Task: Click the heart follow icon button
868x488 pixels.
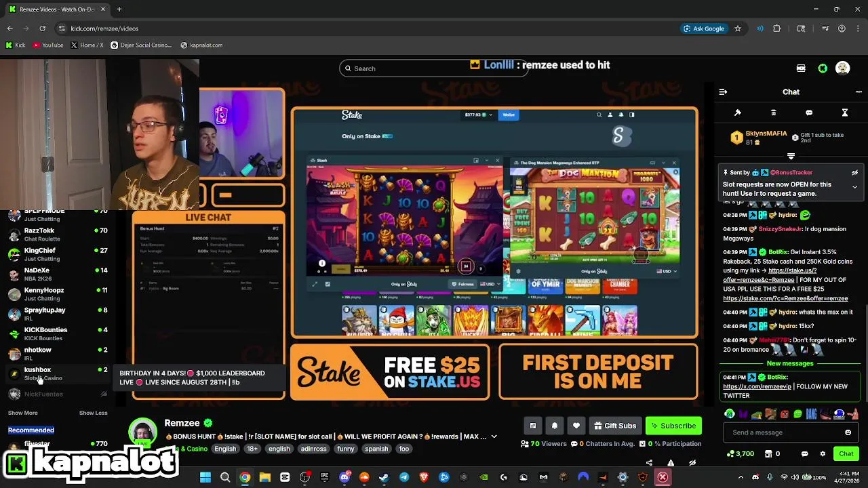Action: coord(576,426)
